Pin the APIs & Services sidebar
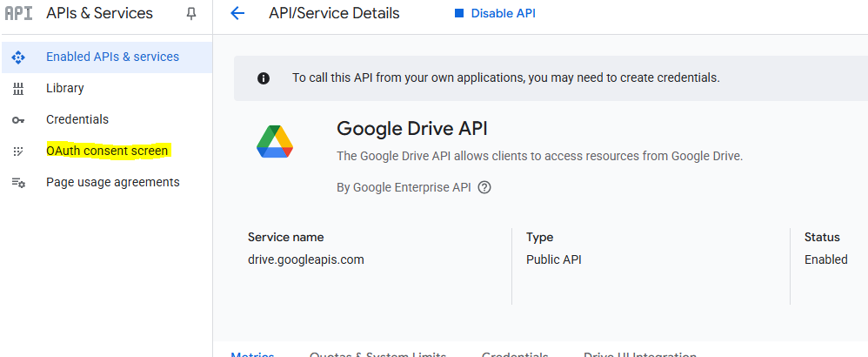 [191, 14]
